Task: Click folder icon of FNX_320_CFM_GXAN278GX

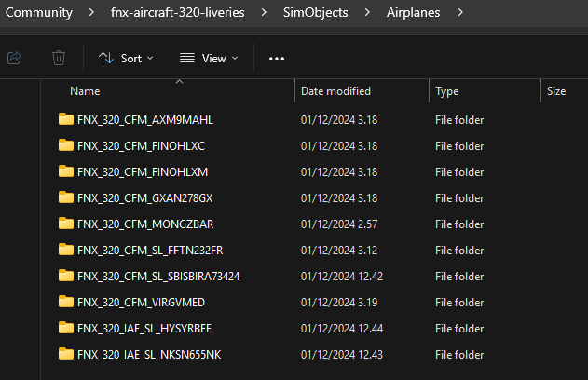Action: (65, 197)
